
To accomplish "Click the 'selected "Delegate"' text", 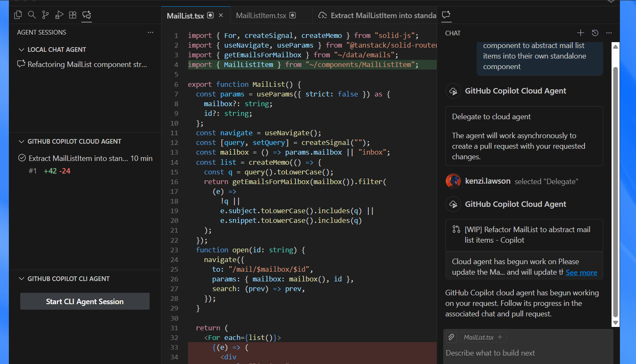I will click(547, 182).
